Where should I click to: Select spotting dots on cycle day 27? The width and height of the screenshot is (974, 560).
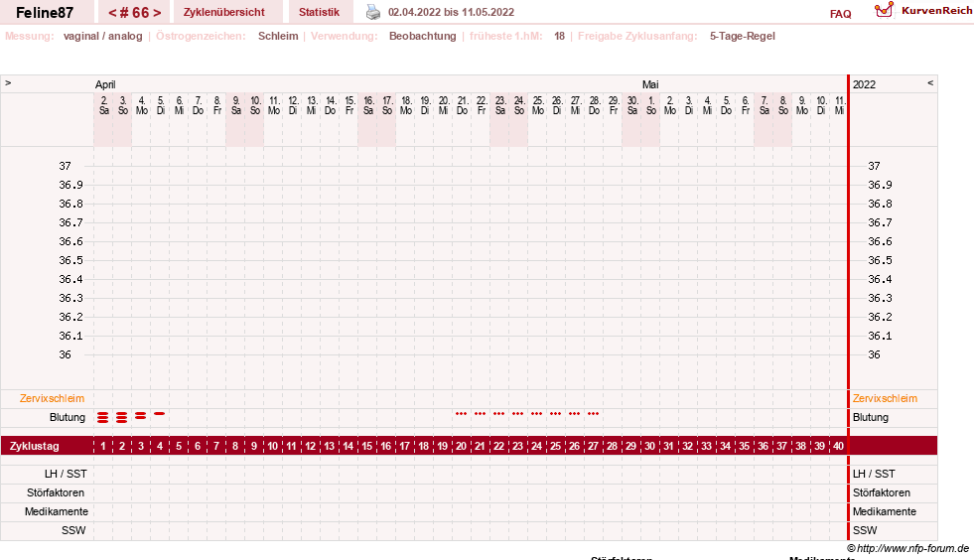[593, 413]
